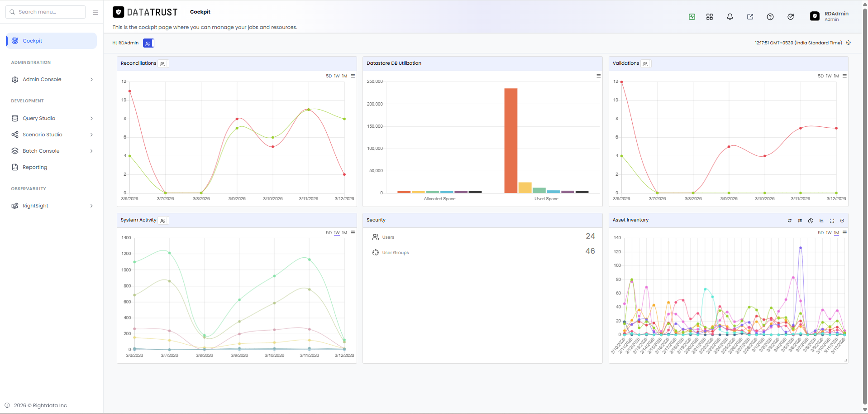The height and width of the screenshot is (414, 868).
Task: Click Users label in Security panel
Action: tap(388, 237)
